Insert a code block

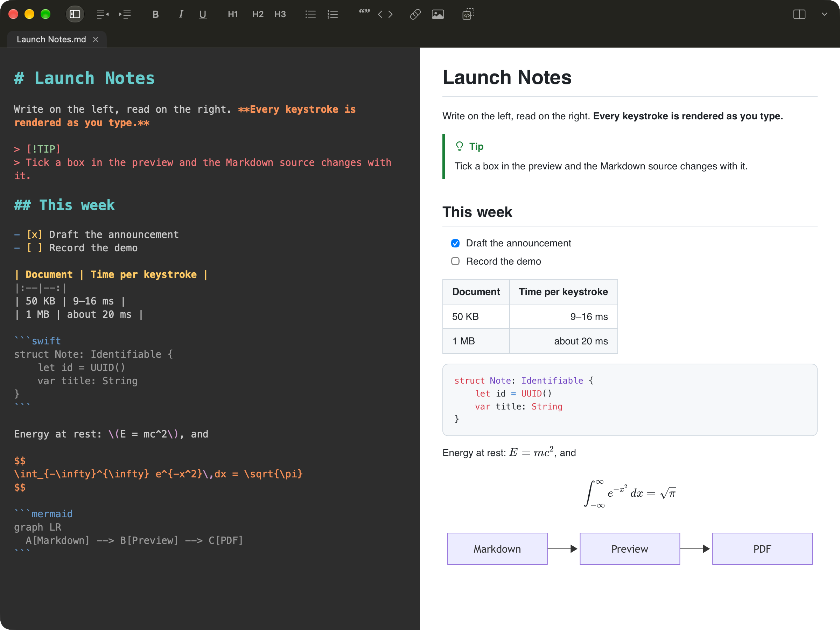click(468, 14)
